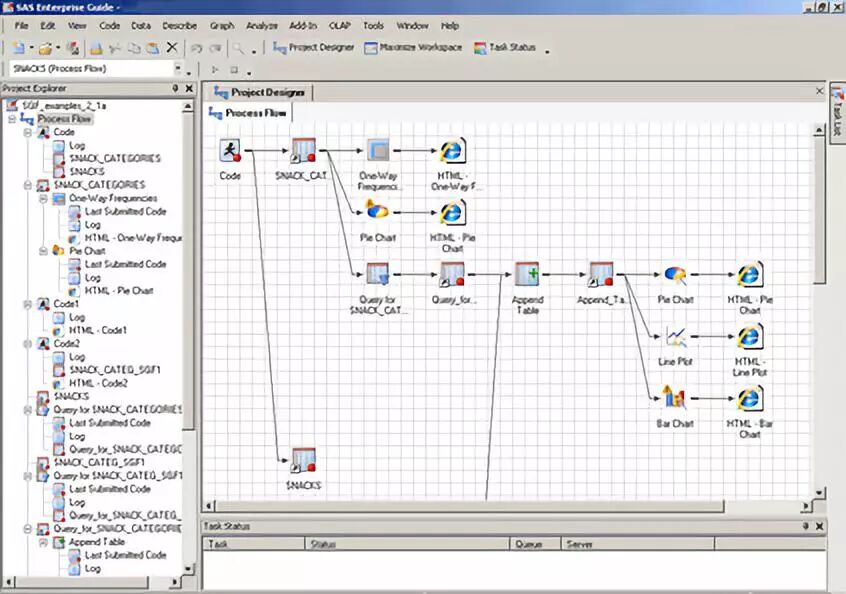Viewport: 846px width, 594px height.
Task: Click the Paste toolbar icon
Action: (x=153, y=48)
